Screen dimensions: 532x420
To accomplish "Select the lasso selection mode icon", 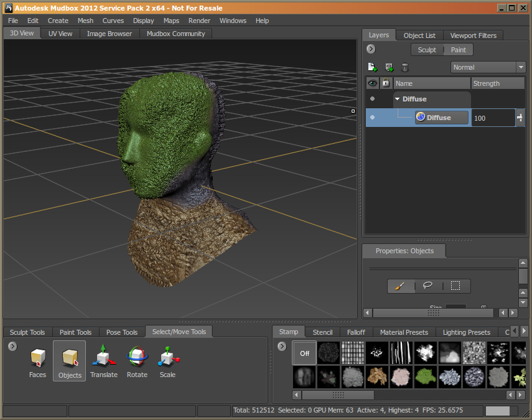I will click(427, 286).
